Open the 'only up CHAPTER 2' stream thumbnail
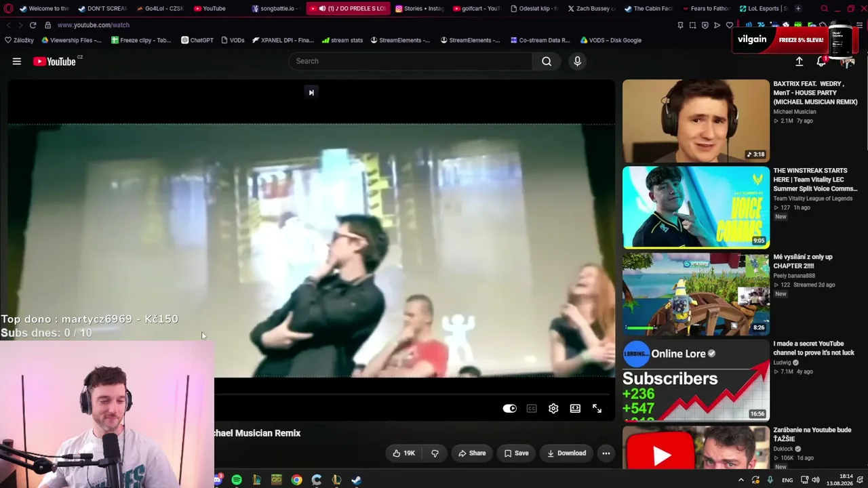The image size is (868, 488). pos(696,294)
